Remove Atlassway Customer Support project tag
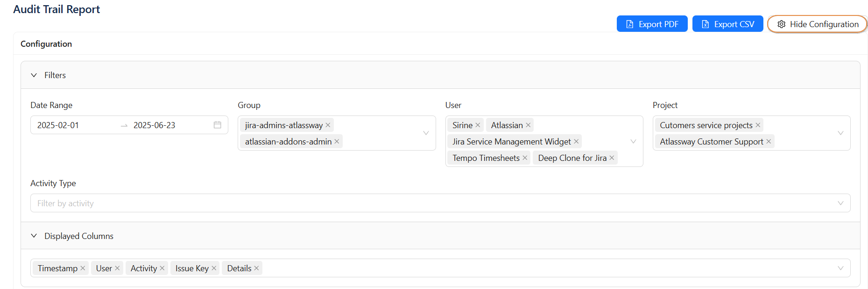Screen dimensions: 868x289 coord(769,141)
